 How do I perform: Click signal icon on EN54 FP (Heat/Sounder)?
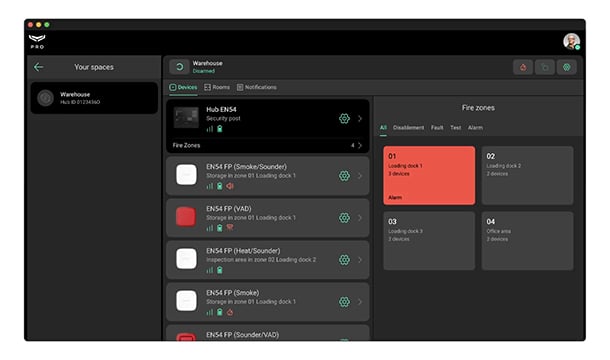210,270
